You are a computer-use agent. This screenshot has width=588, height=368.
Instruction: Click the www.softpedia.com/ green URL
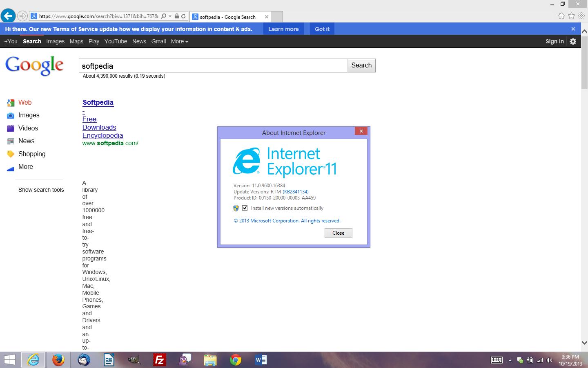click(x=110, y=143)
